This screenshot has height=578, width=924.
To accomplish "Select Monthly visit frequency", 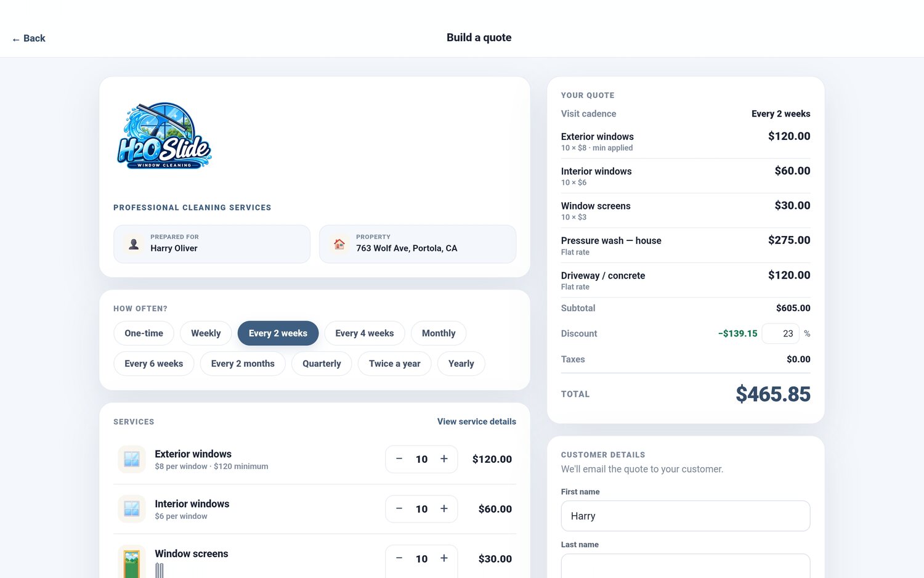I will click(439, 333).
